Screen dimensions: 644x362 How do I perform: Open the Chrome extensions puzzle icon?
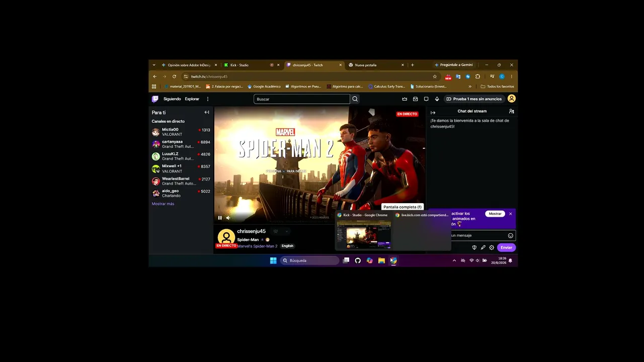tap(477, 76)
